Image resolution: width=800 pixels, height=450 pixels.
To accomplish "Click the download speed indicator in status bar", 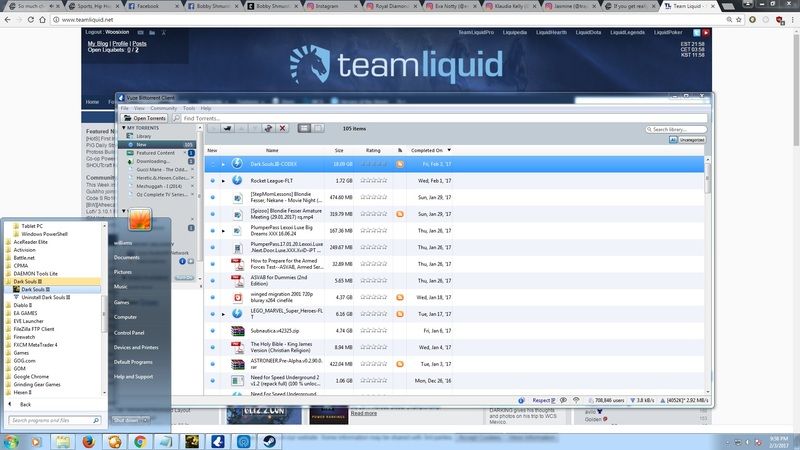I will [x=642, y=401].
